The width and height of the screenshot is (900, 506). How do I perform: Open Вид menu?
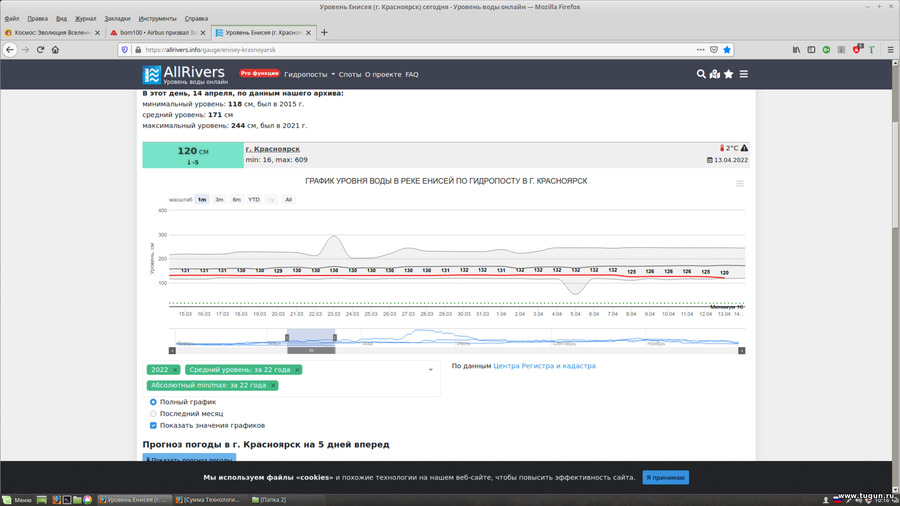[x=61, y=18]
